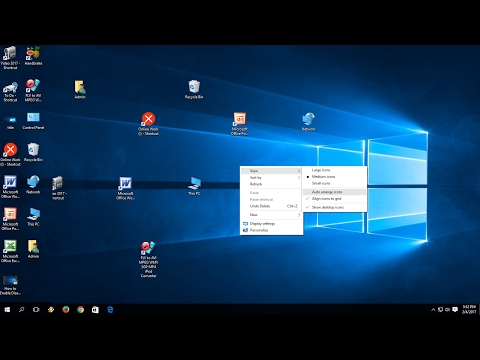Screen dimensions: 480x360
Task: Launch Microsoft Edge from the taskbar
Action: click(x=110, y=310)
